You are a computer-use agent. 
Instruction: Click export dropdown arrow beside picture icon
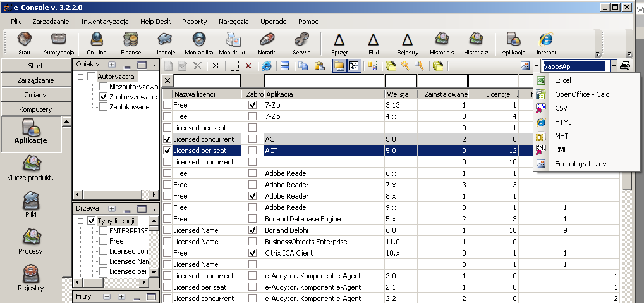pos(537,66)
